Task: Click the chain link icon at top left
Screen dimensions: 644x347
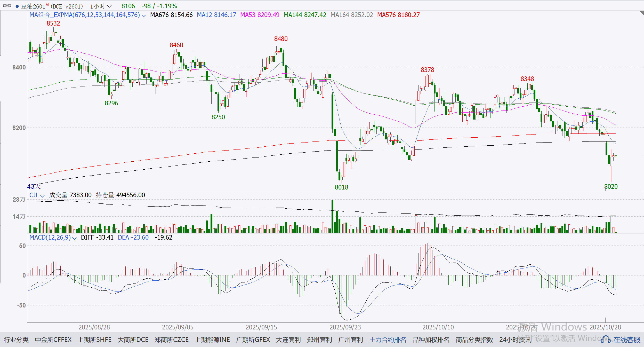Action: pos(7,6)
